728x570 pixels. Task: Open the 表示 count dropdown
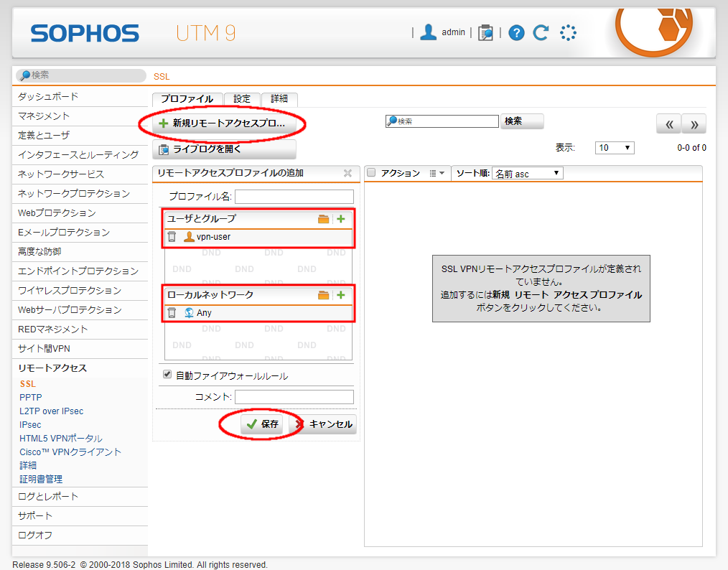click(x=614, y=148)
